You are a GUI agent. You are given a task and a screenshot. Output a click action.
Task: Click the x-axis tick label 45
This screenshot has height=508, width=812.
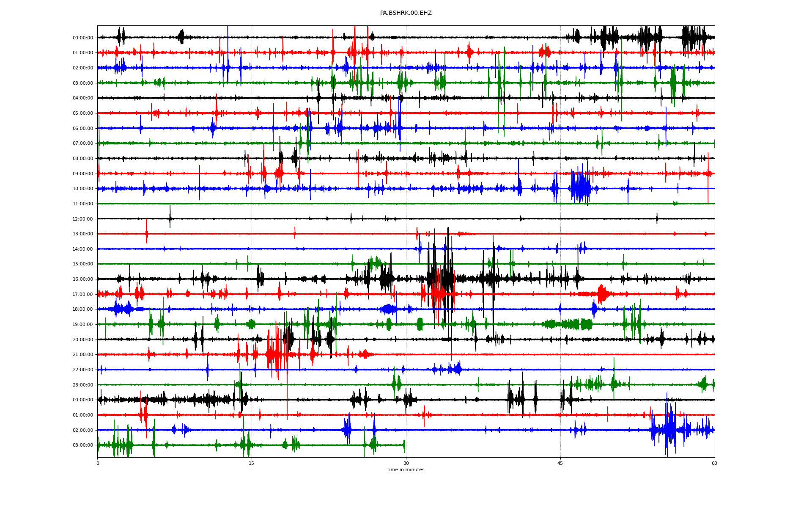(560, 463)
